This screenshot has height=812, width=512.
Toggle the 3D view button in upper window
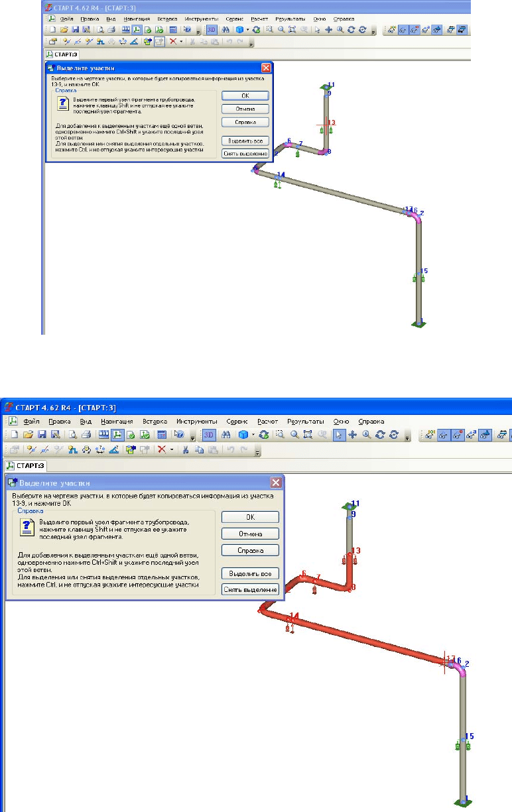pyautogui.click(x=212, y=30)
